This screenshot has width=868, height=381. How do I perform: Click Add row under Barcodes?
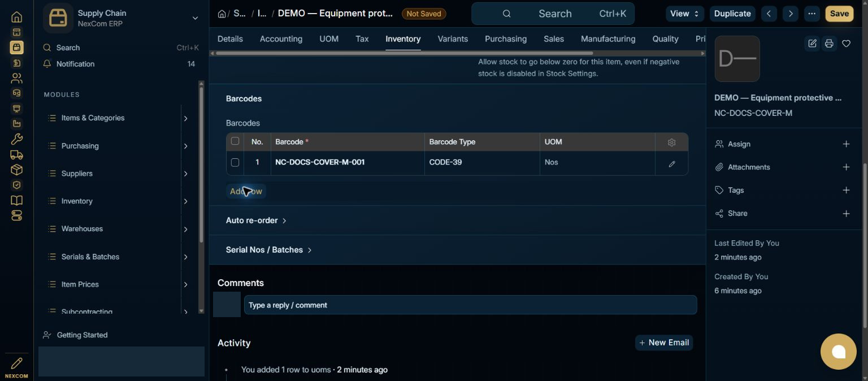coord(246,192)
